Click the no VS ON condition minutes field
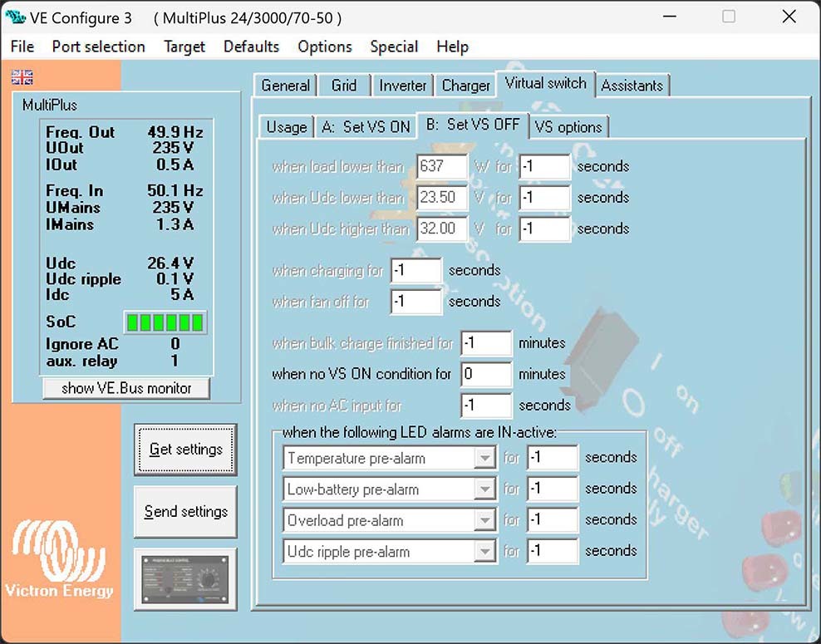 click(x=485, y=374)
